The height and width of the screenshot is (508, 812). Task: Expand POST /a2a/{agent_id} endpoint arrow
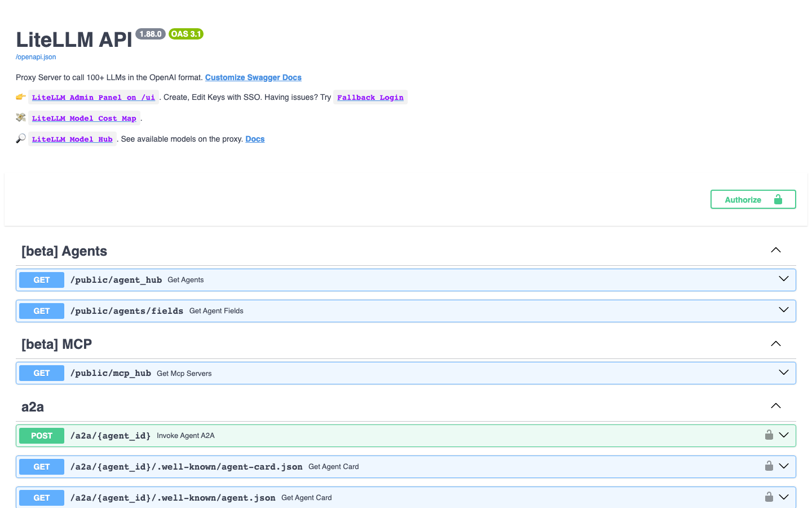tap(784, 435)
